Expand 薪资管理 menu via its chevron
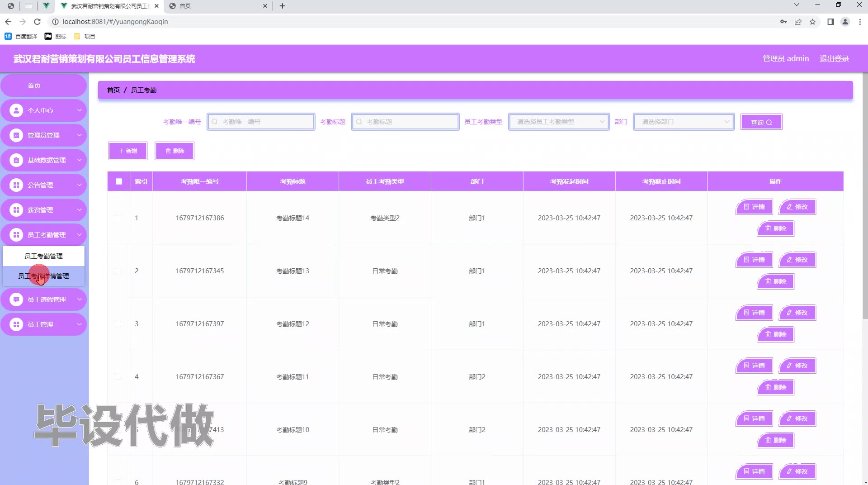This screenshot has height=485, width=868. pos(80,210)
